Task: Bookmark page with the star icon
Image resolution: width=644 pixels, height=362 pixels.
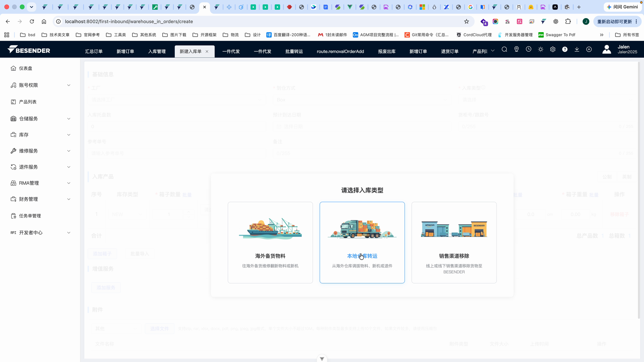Action: 467,21
